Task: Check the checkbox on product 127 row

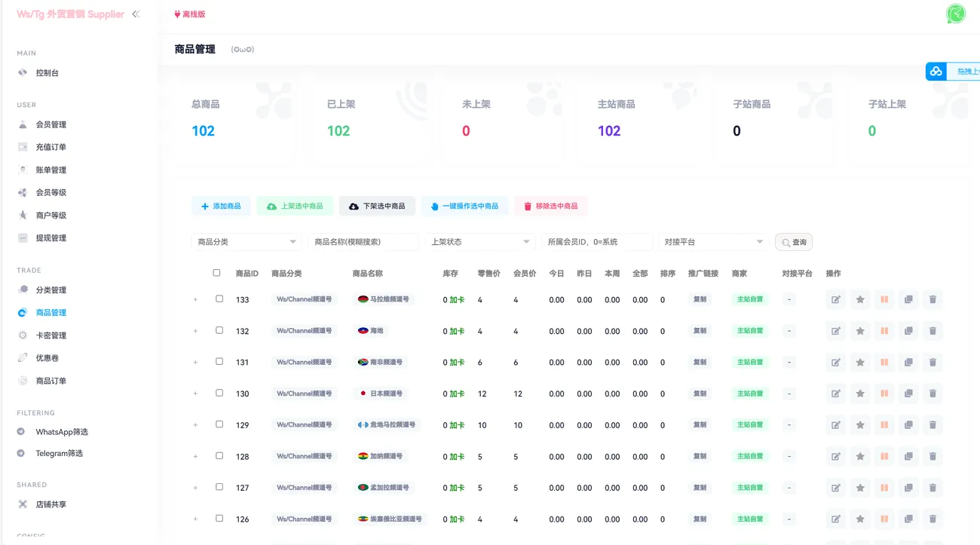Action: tap(219, 487)
